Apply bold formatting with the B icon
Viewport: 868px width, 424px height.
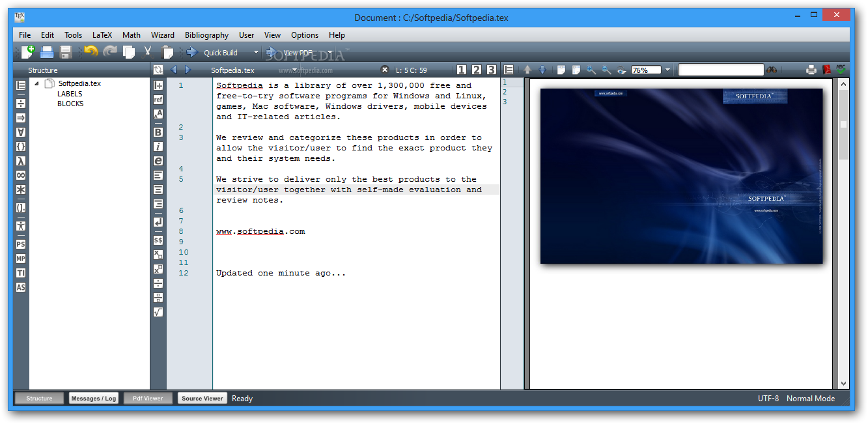[x=158, y=132]
